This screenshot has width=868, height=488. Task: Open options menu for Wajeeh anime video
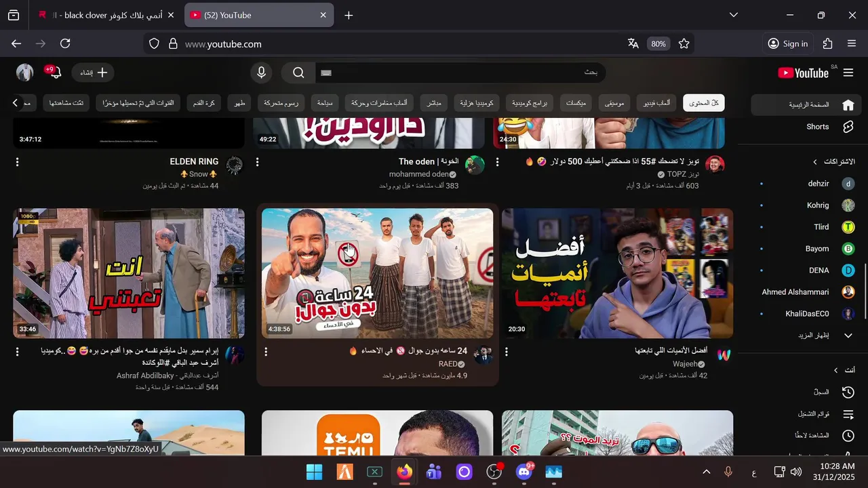506,352
